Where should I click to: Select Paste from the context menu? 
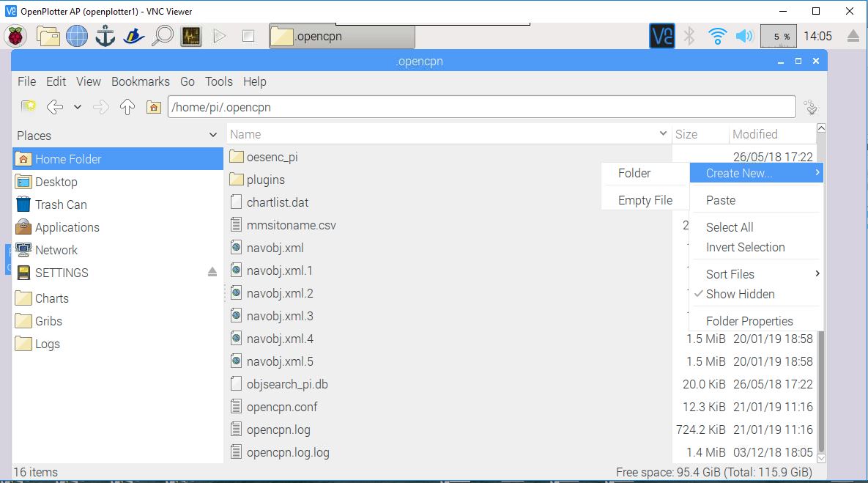pyautogui.click(x=720, y=199)
